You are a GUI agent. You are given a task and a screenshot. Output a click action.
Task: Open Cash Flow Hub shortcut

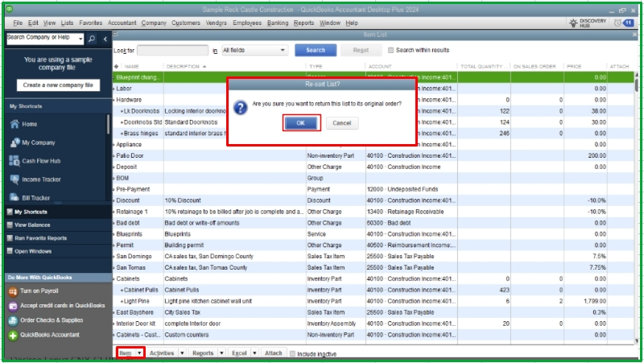tap(40, 161)
